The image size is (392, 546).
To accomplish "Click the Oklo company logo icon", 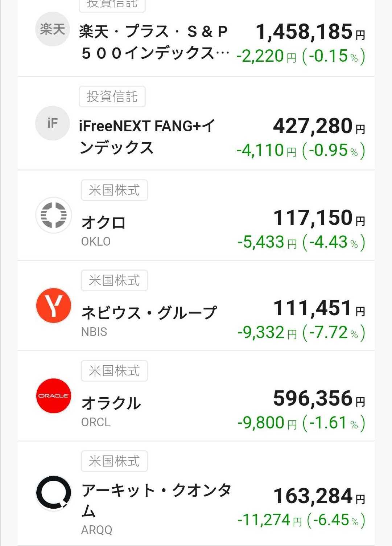I will [53, 215].
